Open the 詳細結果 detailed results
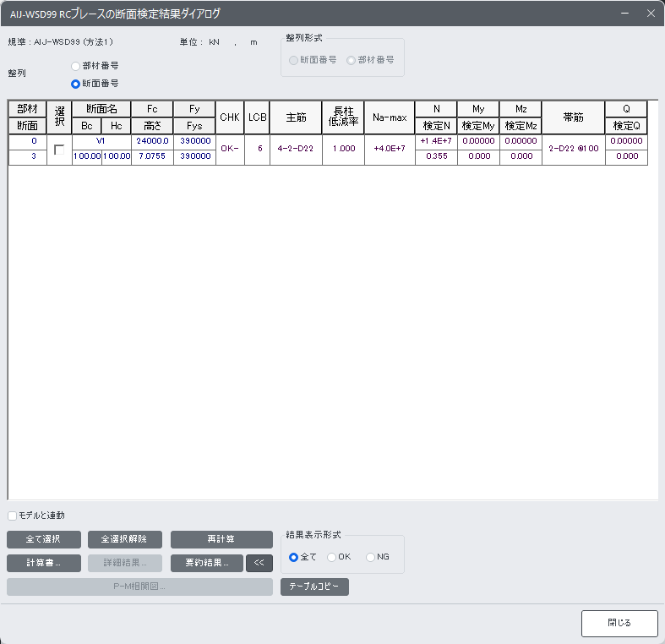Image resolution: width=665 pixels, height=644 pixels. coord(125,563)
